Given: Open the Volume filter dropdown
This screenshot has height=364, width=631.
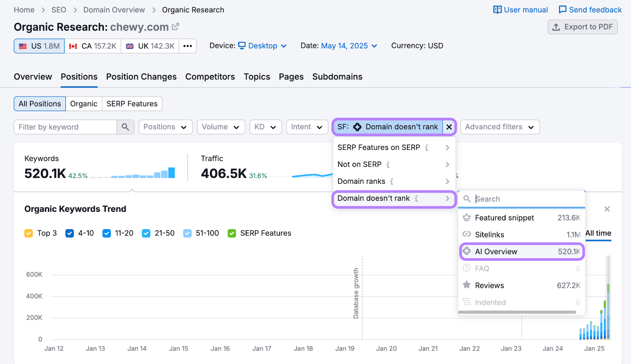Looking at the screenshot, I should click(221, 127).
